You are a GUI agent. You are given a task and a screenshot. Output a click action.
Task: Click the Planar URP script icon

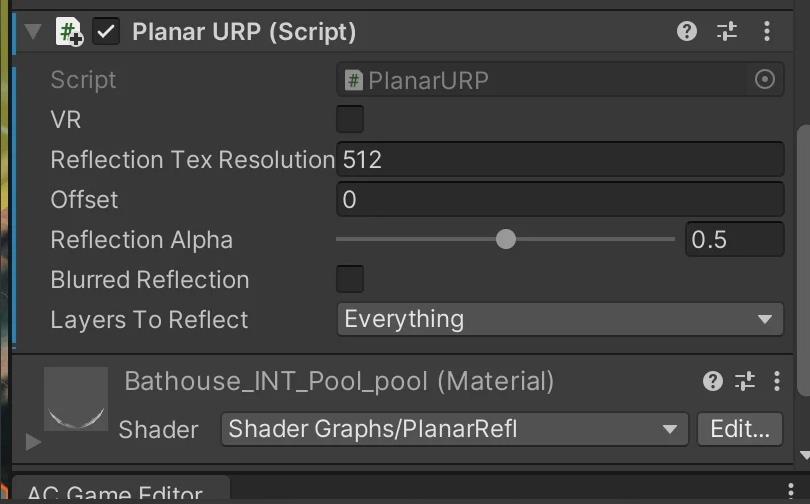pos(70,32)
